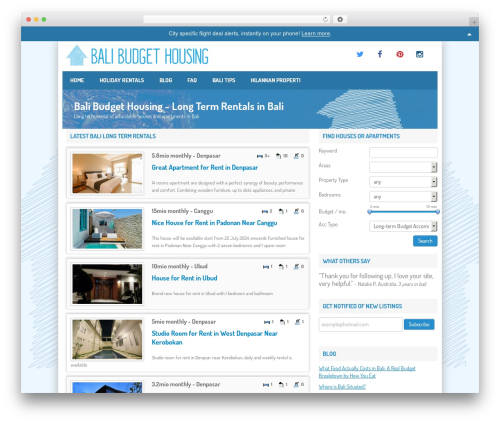
Task: Click pool icon on Great Apartment listing
Action: 296,156
